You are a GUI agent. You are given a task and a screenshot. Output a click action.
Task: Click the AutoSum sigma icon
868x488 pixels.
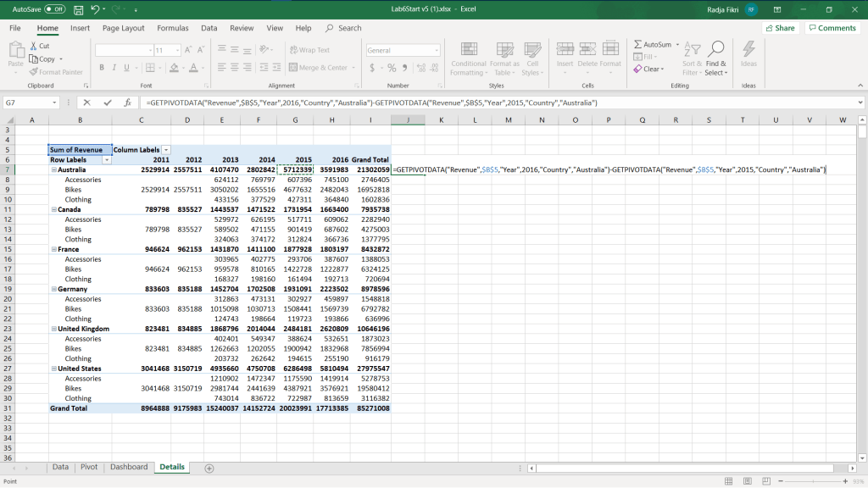638,44
